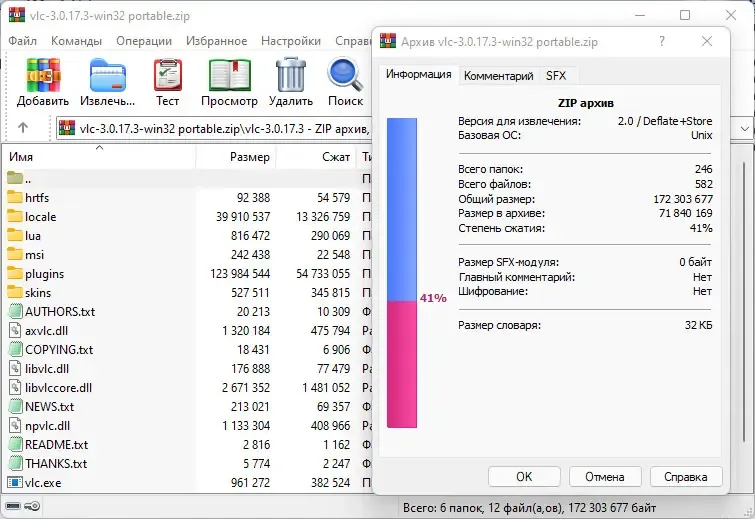Open the Операции menu
Screen dimensions: 755x519
click(x=143, y=41)
